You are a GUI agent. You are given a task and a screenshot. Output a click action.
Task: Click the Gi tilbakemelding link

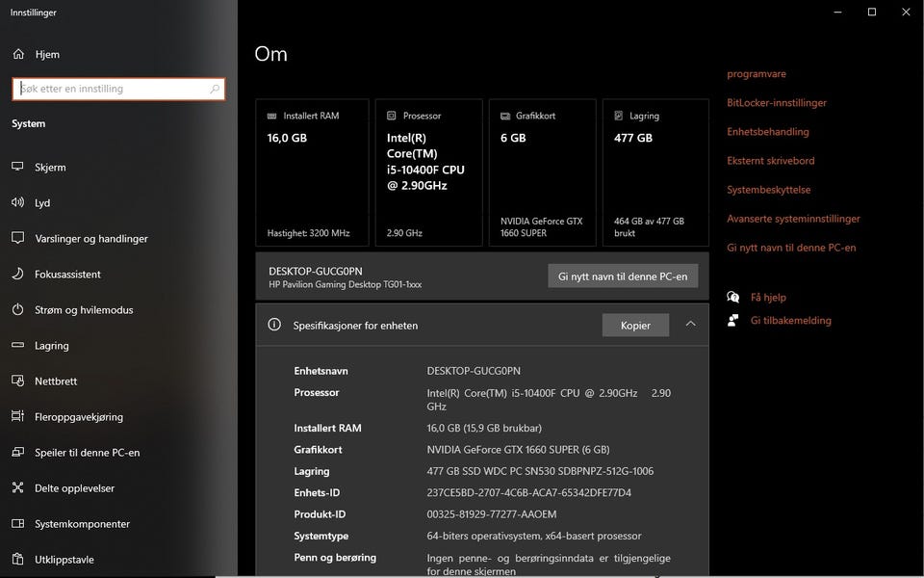791,320
